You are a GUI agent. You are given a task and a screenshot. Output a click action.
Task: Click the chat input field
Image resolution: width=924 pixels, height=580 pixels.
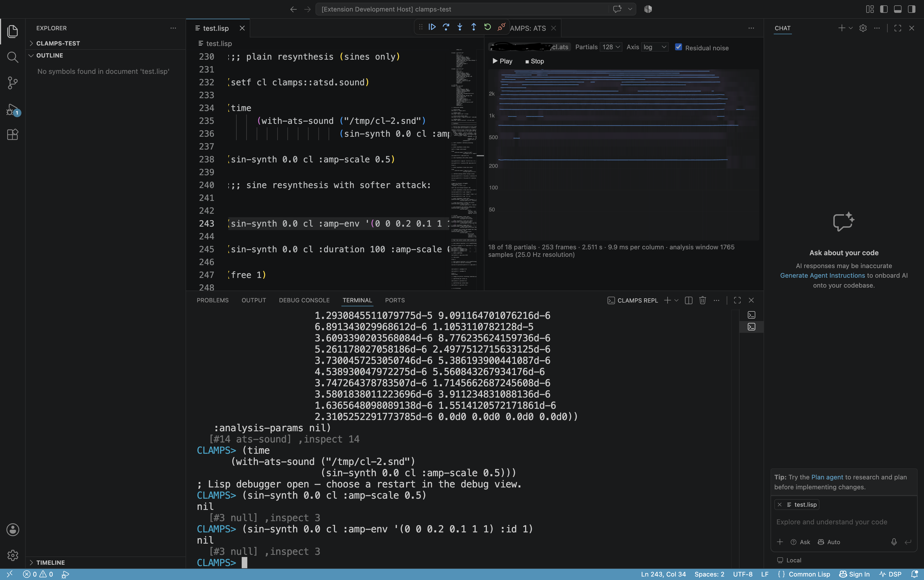tap(843, 522)
